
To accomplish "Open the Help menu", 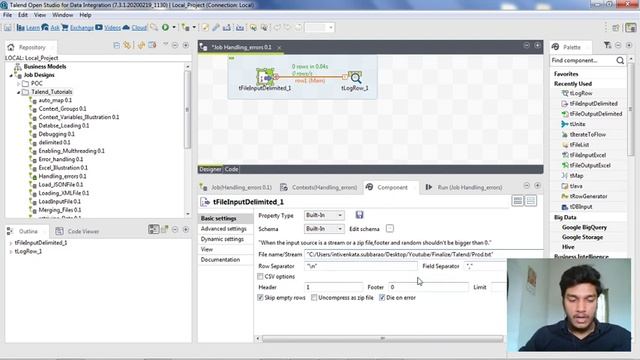I will click(x=85, y=15).
